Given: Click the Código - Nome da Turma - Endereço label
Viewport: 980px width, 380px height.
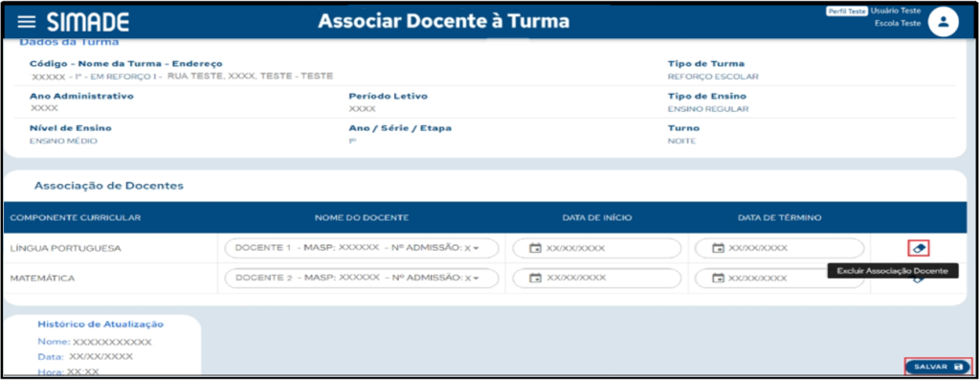Looking at the screenshot, I should (125, 64).
